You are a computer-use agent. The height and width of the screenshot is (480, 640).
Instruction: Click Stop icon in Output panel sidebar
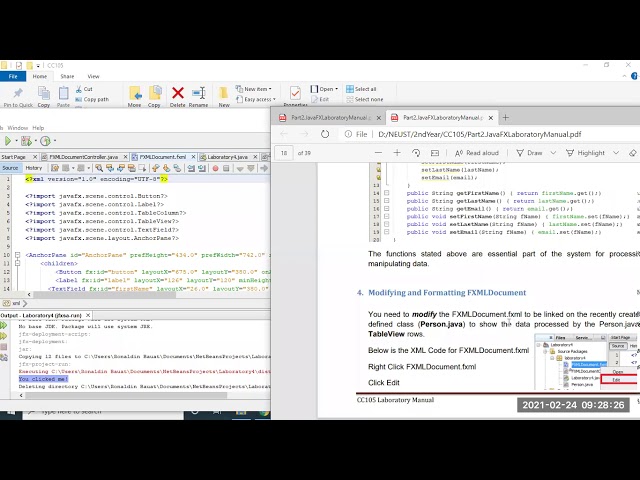4,347
